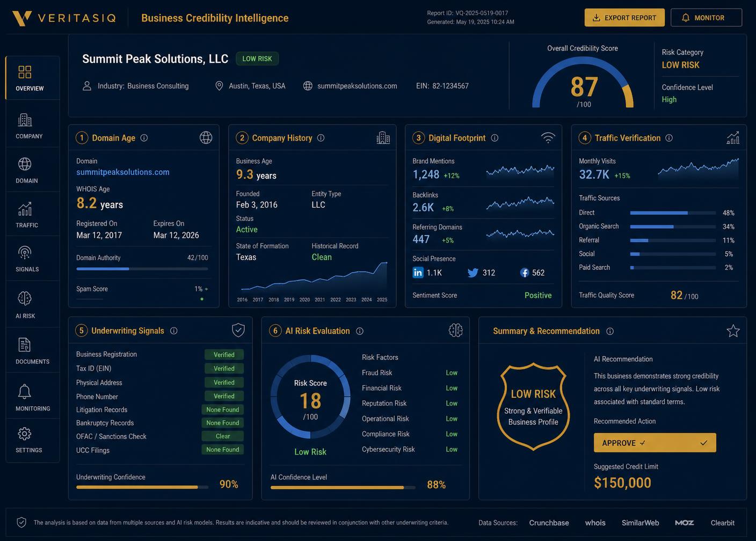Click the info icon next to Digital Footprint
The height and width of the screenshot is (541, 756).
click(x=495, y=138)
